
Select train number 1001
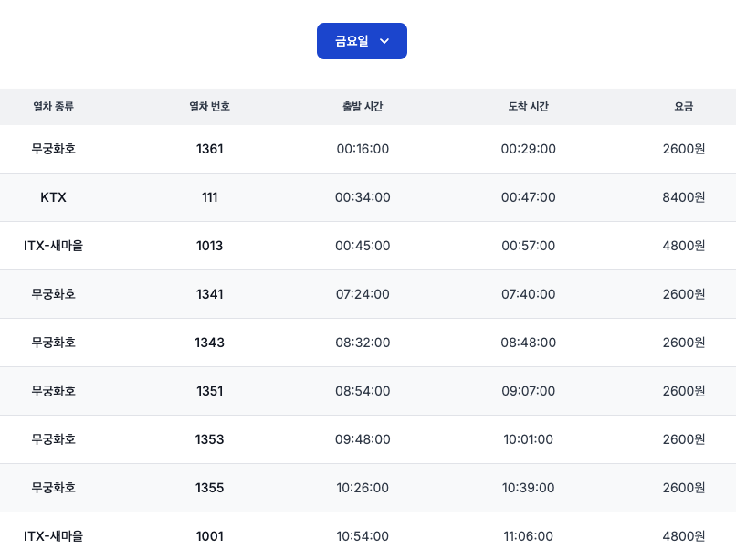click(210, 535)
